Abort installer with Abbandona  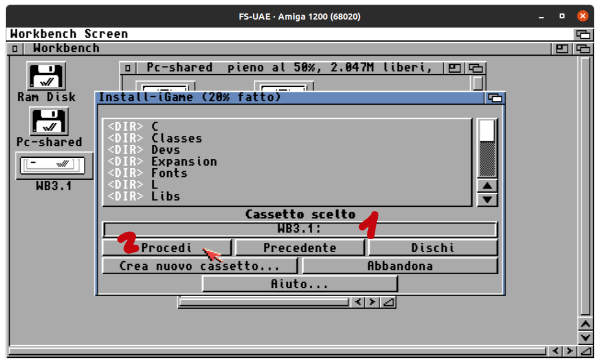click(400, 266)
